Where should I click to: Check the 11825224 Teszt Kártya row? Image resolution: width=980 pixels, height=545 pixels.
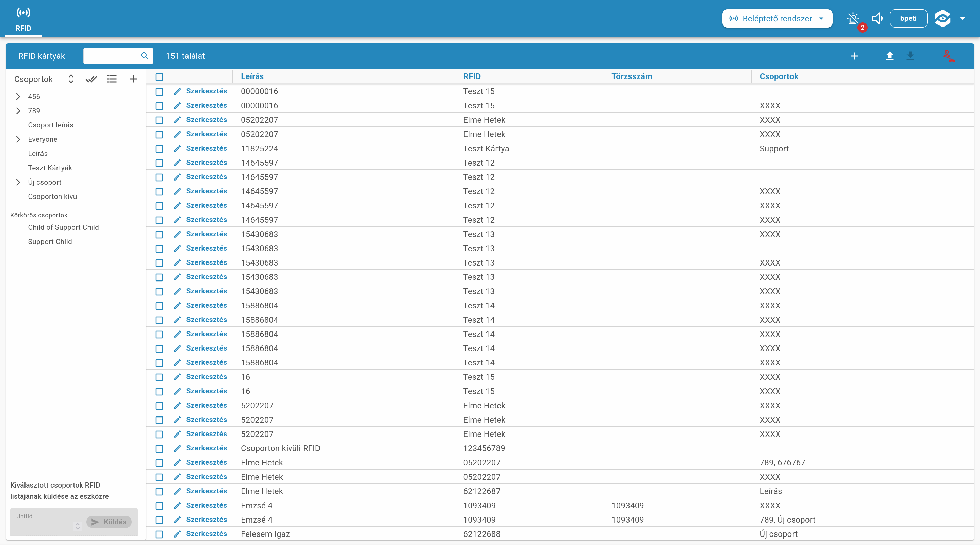tap(159, 149)
